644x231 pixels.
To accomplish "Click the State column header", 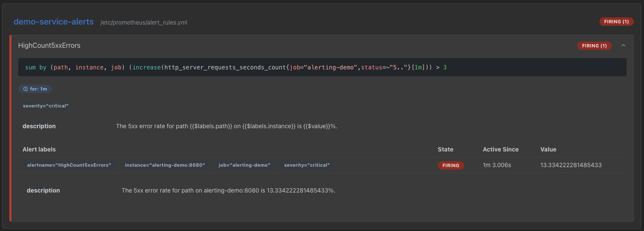I will [446, 149].
